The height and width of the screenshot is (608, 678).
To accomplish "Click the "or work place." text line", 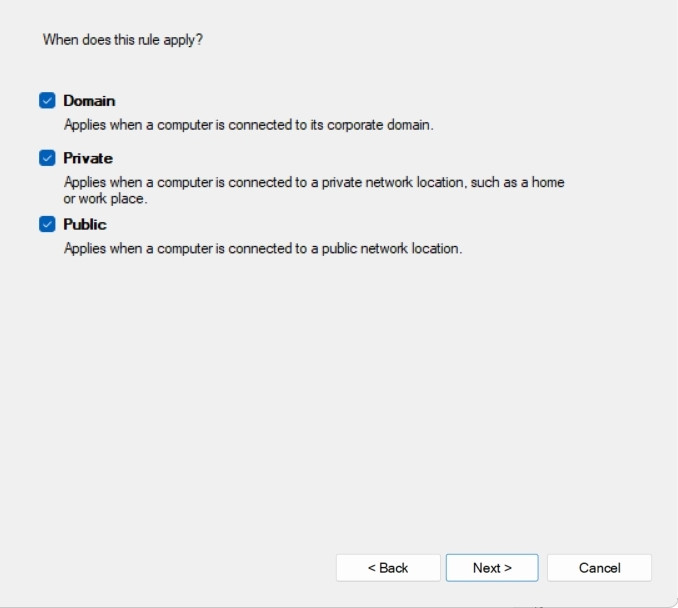I will (105, 199).
